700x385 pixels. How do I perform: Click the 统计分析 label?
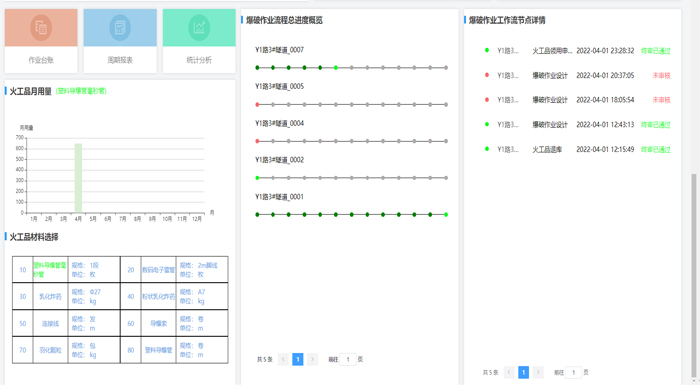[x=199, y=60]
